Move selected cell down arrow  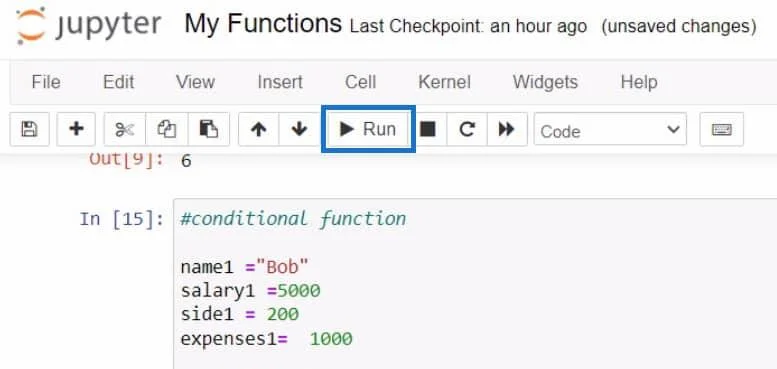click(x=299, y=129)
